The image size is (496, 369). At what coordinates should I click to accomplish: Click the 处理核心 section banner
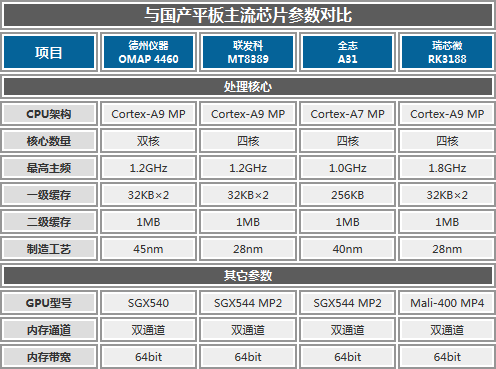point(248,87)
